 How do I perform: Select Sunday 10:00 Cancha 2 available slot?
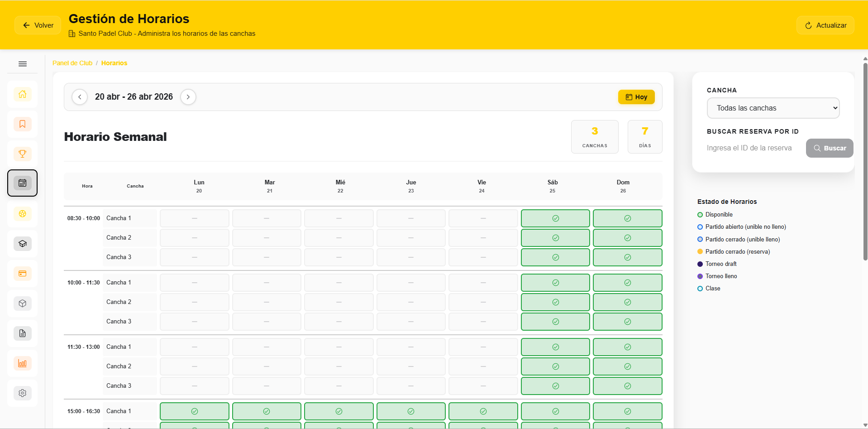click(x=627, y=302)
